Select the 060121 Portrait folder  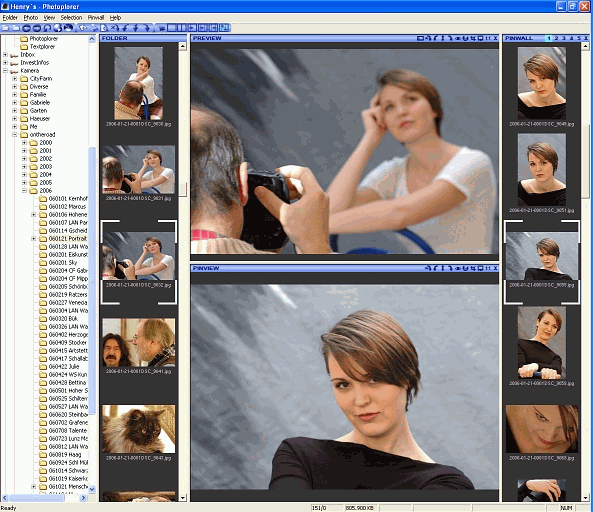click(x=68, y=239)
